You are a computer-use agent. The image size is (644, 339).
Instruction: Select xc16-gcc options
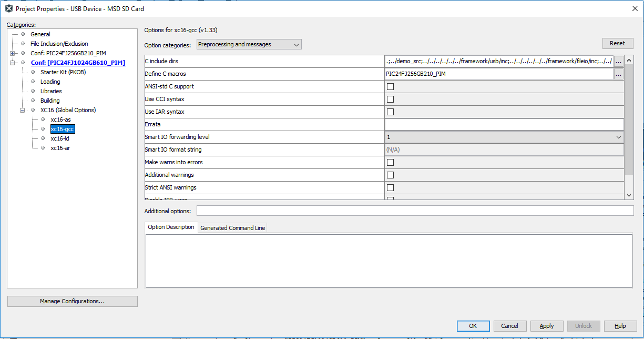(63, 129)
